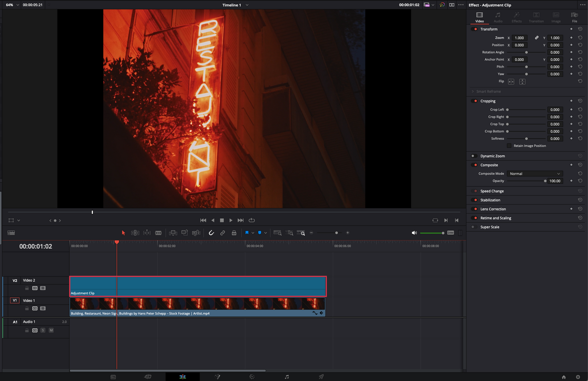Open the File inspector tab
Screen dimensions: 588x381
pyautogui.click(x=574, y=17)
